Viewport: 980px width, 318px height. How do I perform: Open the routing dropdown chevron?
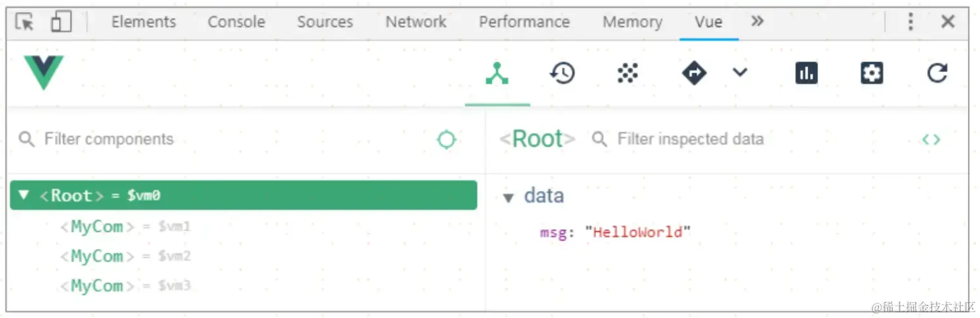740,72
